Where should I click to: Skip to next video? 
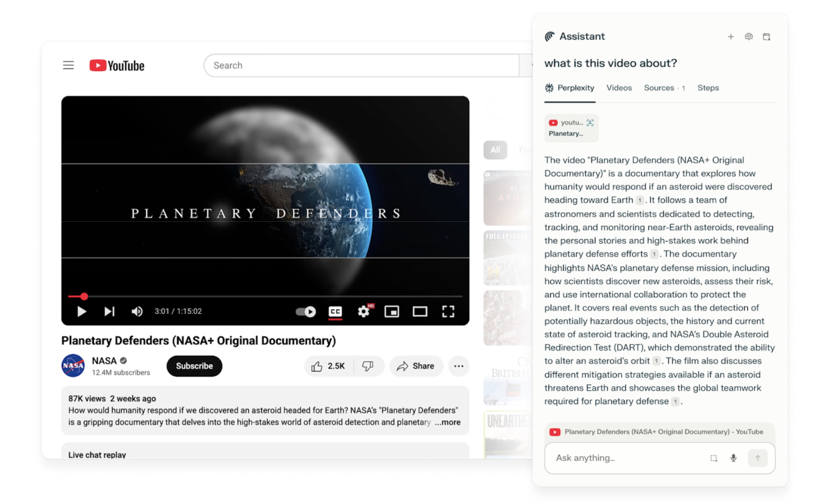(109, 311)
